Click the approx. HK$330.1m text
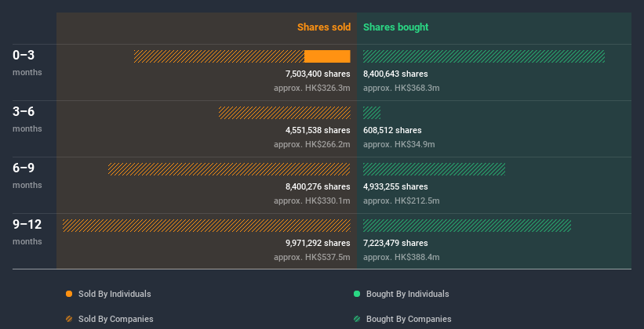 312,201
